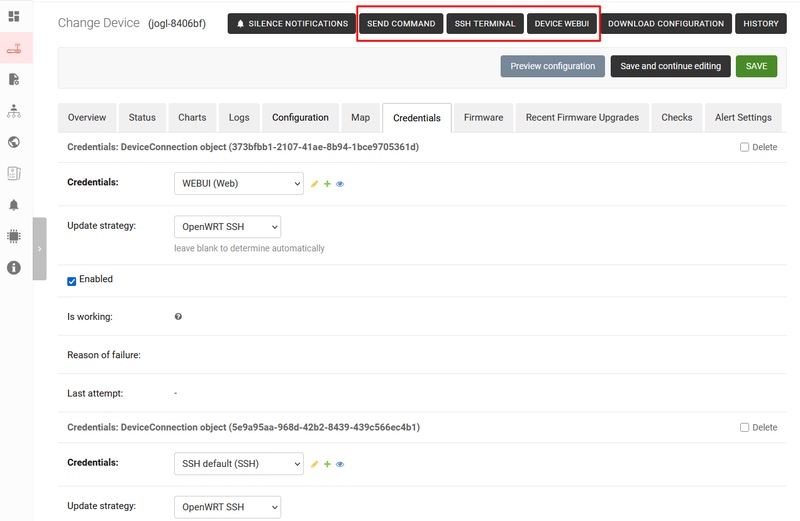View WEBUI credentials using the eye icon
Screen dimensions: 800x521
click(340, 184)
